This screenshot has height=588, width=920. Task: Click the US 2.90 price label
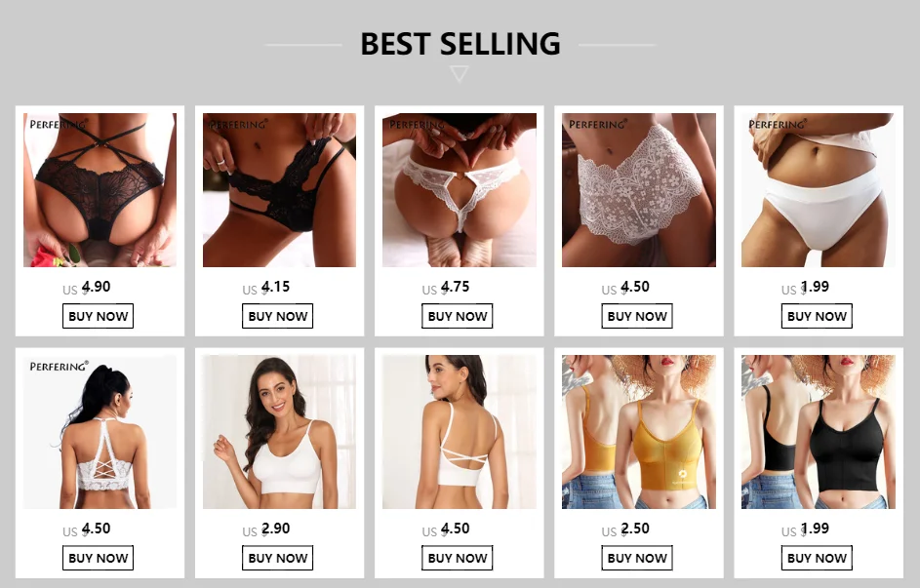pyautogui.click(x=265, y=529)
